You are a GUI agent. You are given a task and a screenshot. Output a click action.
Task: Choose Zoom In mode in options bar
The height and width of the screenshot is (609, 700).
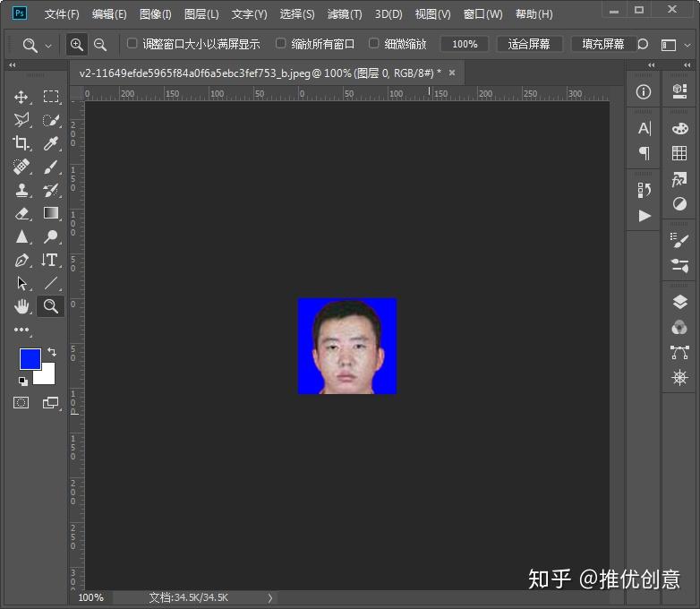point(77,45)
